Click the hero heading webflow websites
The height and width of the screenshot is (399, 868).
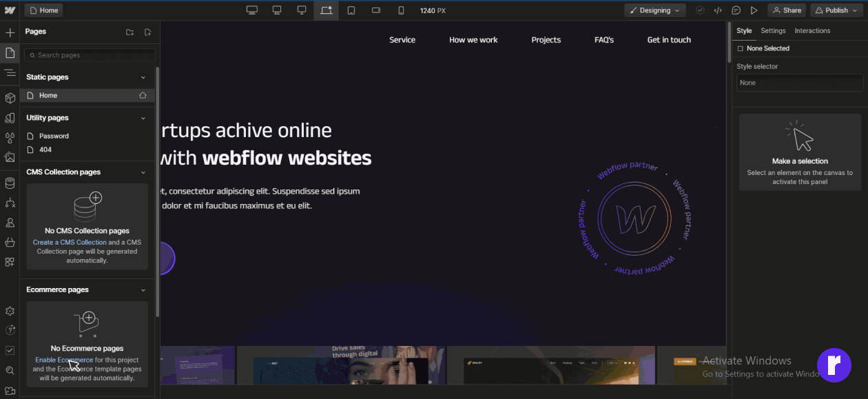287,158
